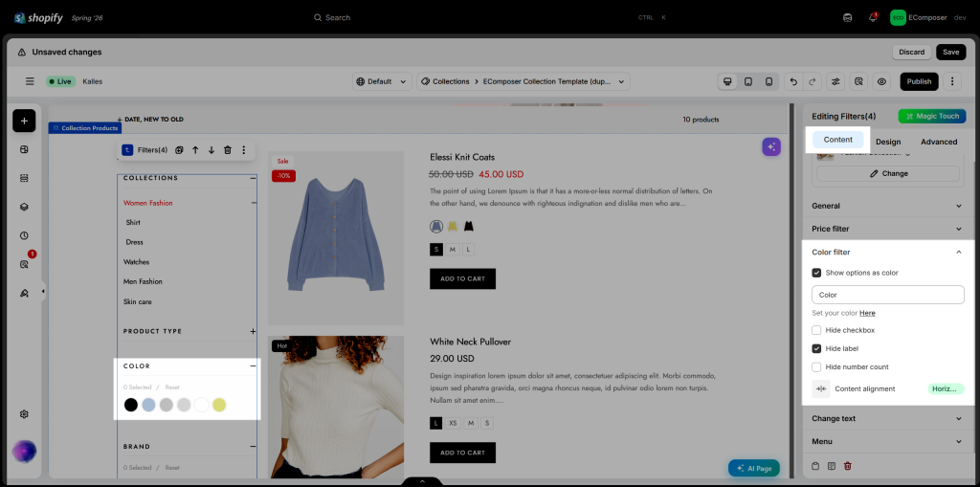
Task: Click red trash icon in right panel
Action: (848, 466)
